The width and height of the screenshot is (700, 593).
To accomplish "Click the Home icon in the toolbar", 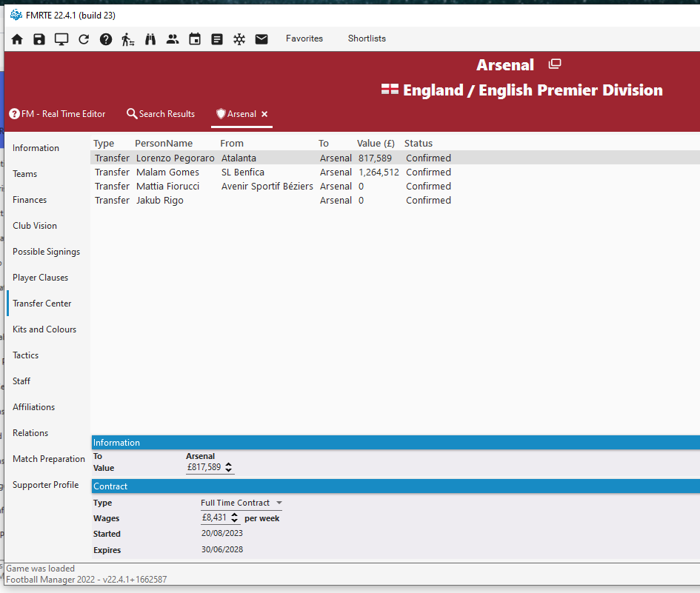I will coord(17,39).
